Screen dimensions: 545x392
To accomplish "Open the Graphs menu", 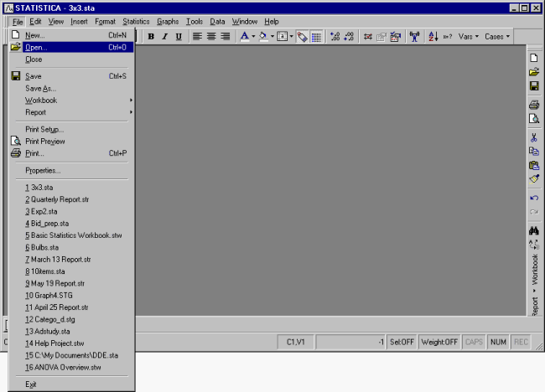I will click(x=168, y=22).
